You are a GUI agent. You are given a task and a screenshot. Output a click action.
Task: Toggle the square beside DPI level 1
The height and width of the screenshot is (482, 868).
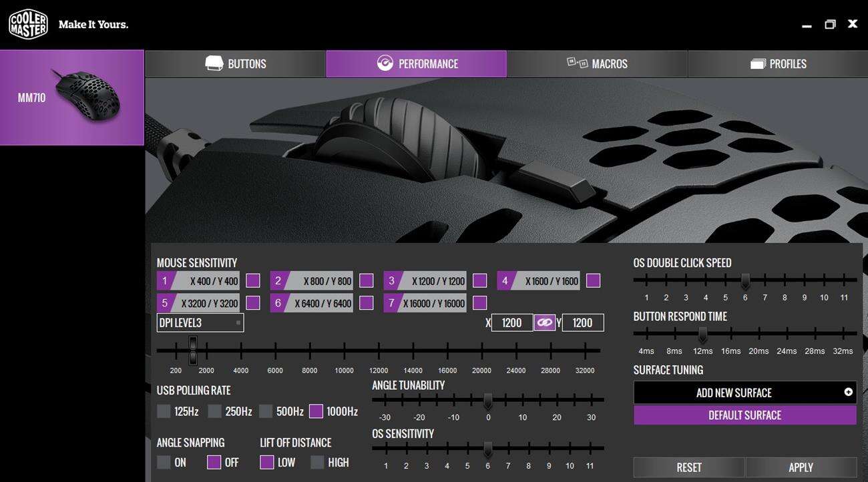pos(253,281)
